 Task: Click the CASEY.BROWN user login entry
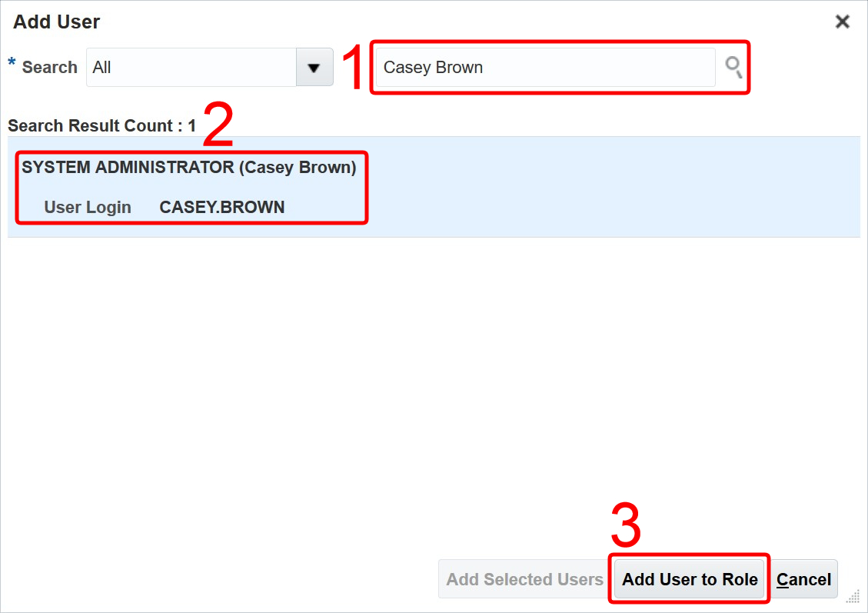click(221, 207)
